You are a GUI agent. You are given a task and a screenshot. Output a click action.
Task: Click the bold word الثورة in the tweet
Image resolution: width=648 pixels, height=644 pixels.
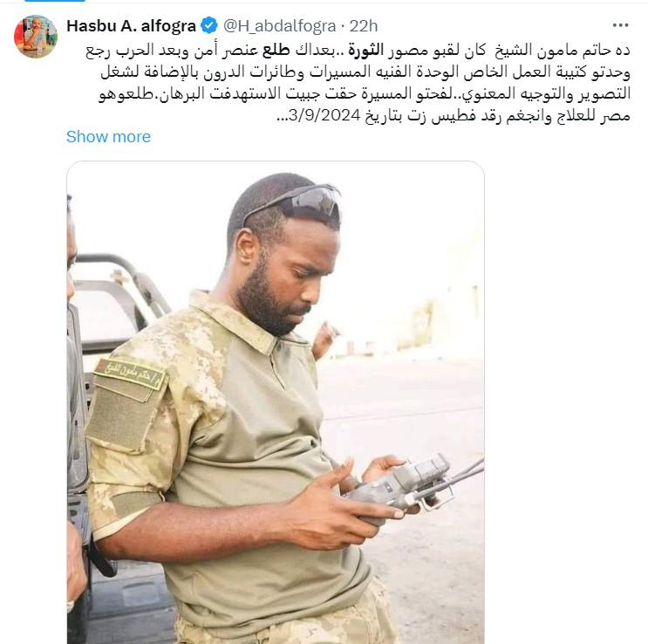coord(365,50)
